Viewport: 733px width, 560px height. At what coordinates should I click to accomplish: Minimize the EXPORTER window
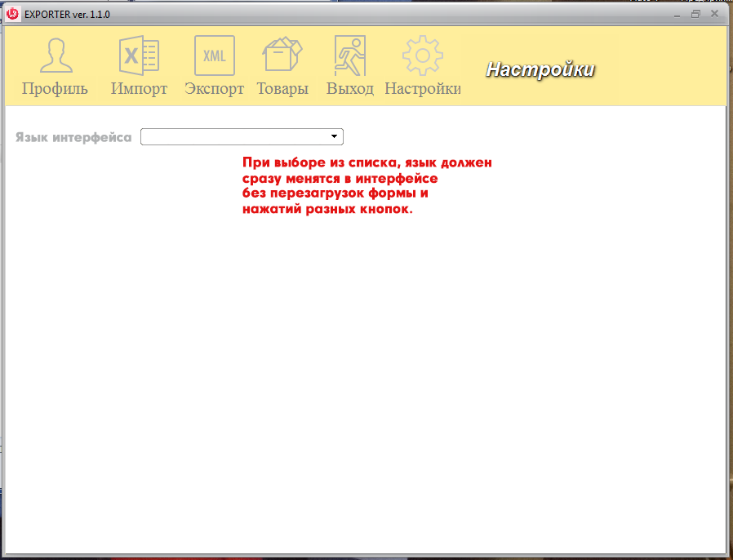pyautogui.click(x=677, y=16)
